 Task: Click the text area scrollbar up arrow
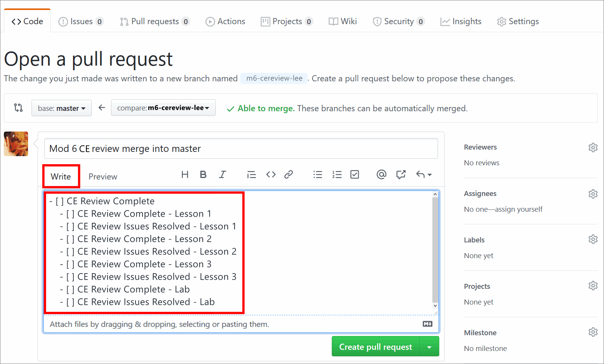point(435,194)
